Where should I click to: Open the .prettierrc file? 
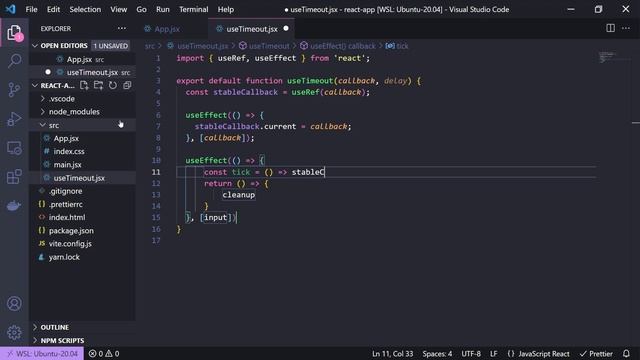pyautogui.click(x=65, y=204)
